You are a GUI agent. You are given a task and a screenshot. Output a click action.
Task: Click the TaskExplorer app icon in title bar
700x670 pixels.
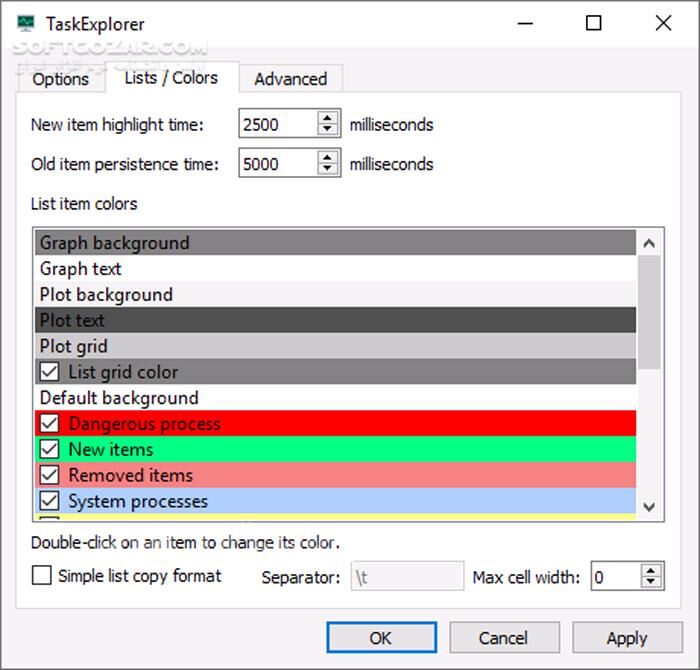(x=27, y=24)
